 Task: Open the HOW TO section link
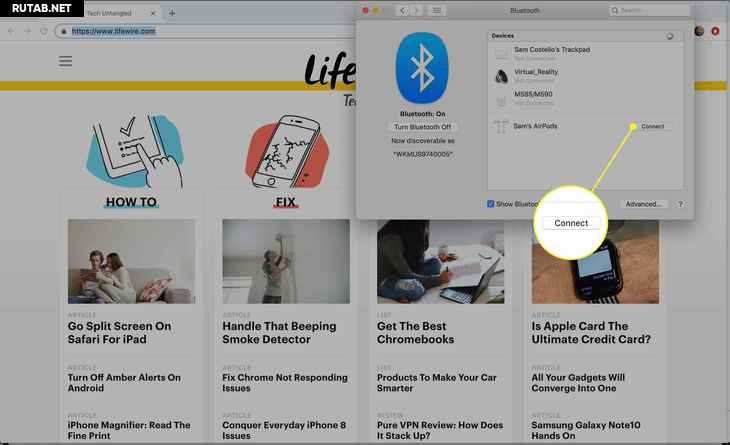click(x=131, y=202)
